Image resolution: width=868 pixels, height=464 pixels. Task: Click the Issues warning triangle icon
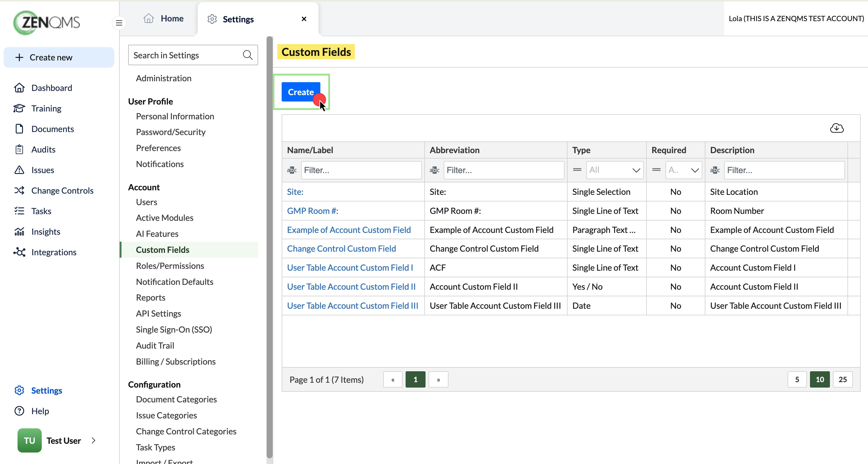coord(19,170)
